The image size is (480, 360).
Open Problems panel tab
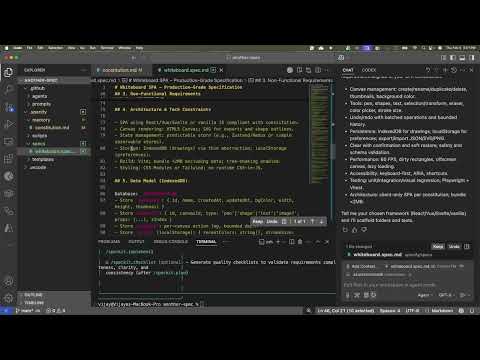click(x=109, y=242)
